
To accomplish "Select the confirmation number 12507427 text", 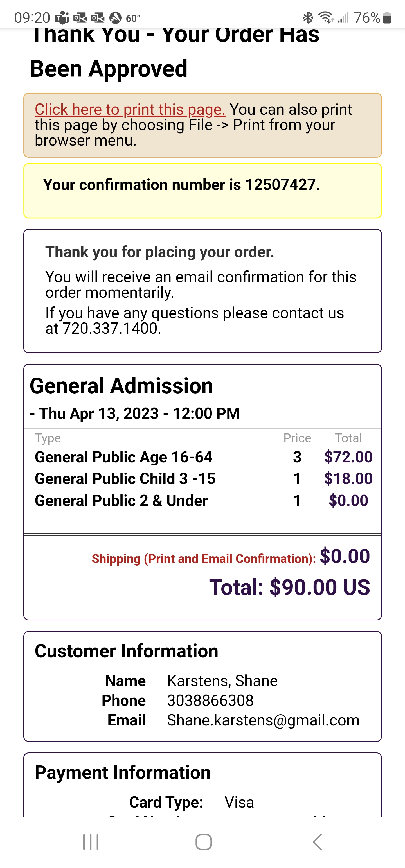I will point(282,185).
